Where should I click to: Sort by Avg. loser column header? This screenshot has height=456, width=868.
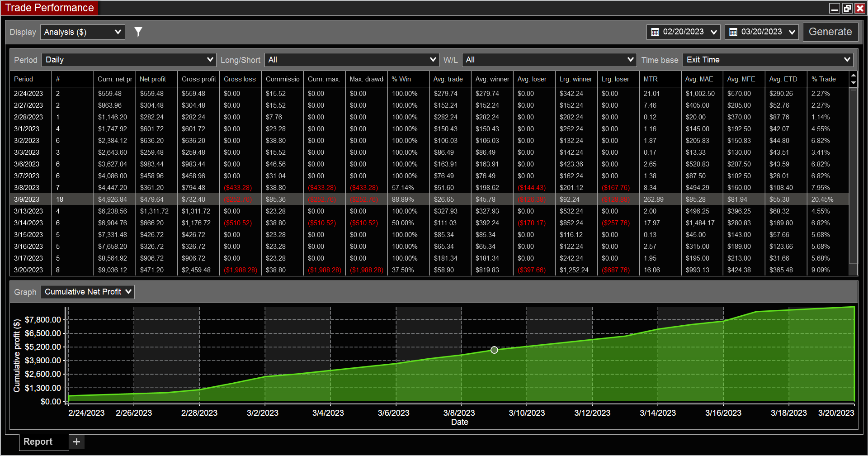click(x=535, y=79)
